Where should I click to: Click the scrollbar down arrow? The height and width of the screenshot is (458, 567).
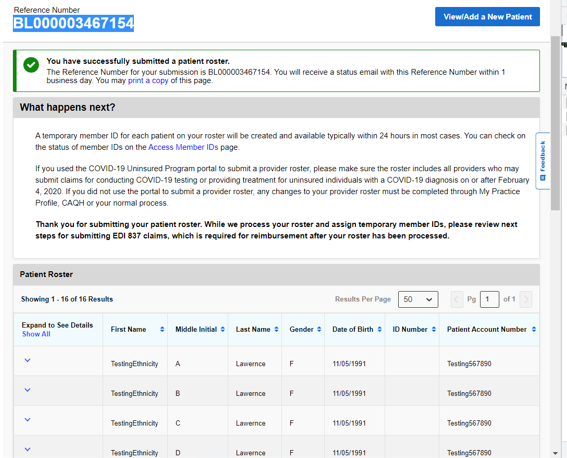pyautogui.click(x=555, y=453)
